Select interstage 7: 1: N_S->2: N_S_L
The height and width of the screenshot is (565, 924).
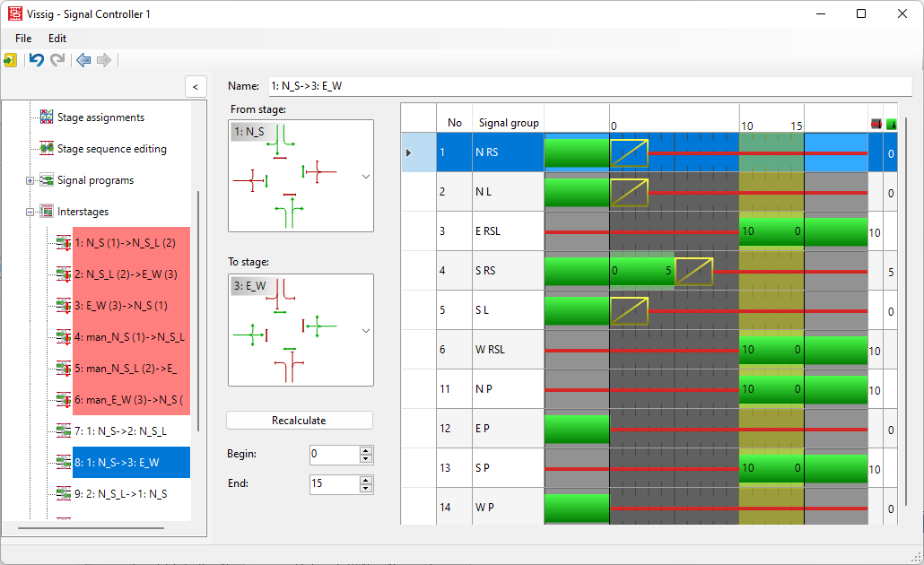(x=120, y=431)
